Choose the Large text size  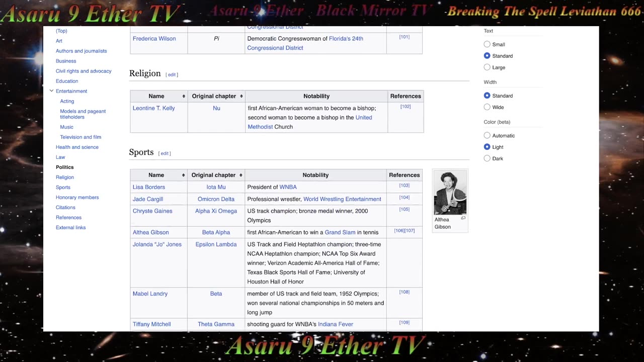pyautogui.click(x=487, y=67)
